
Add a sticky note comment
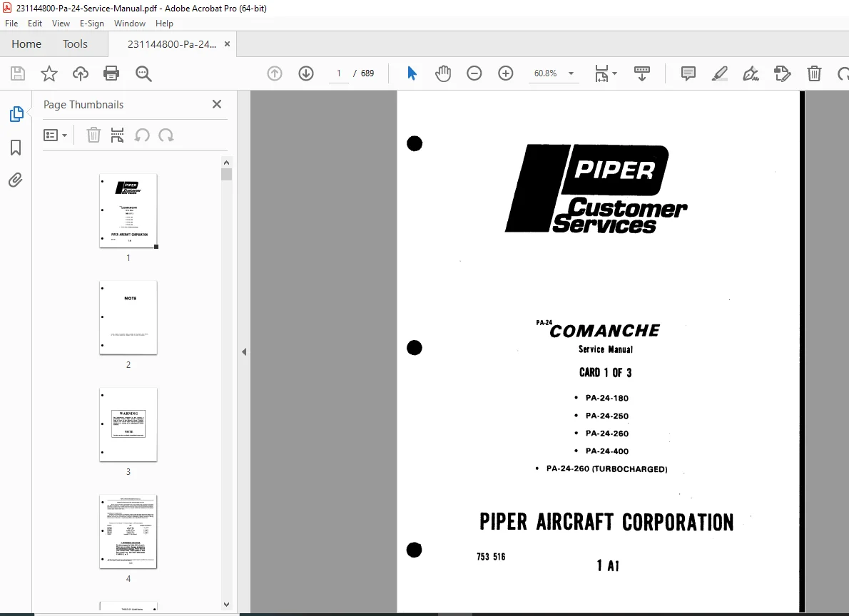click(x=688, y=73)
